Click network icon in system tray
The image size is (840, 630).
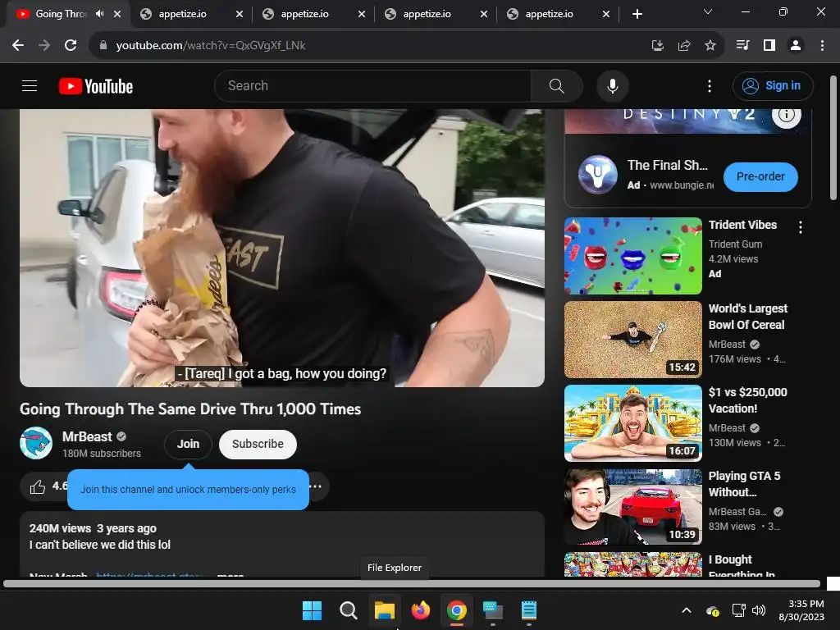pos(739,610)
